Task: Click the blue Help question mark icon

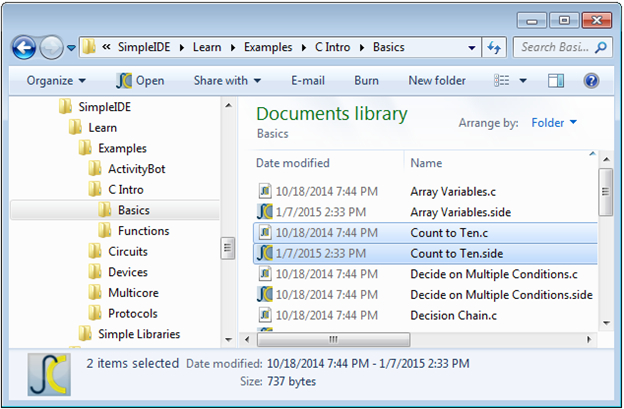Action: 591,81
